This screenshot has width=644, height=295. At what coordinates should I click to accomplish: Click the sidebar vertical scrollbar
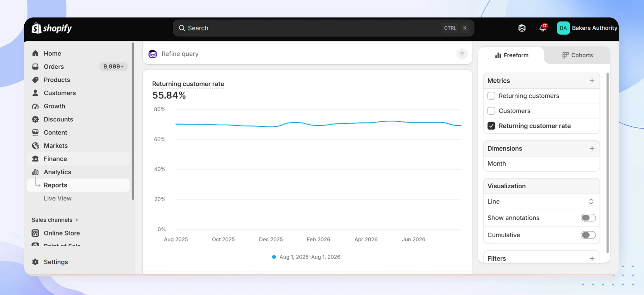click(x=133, y=121)
